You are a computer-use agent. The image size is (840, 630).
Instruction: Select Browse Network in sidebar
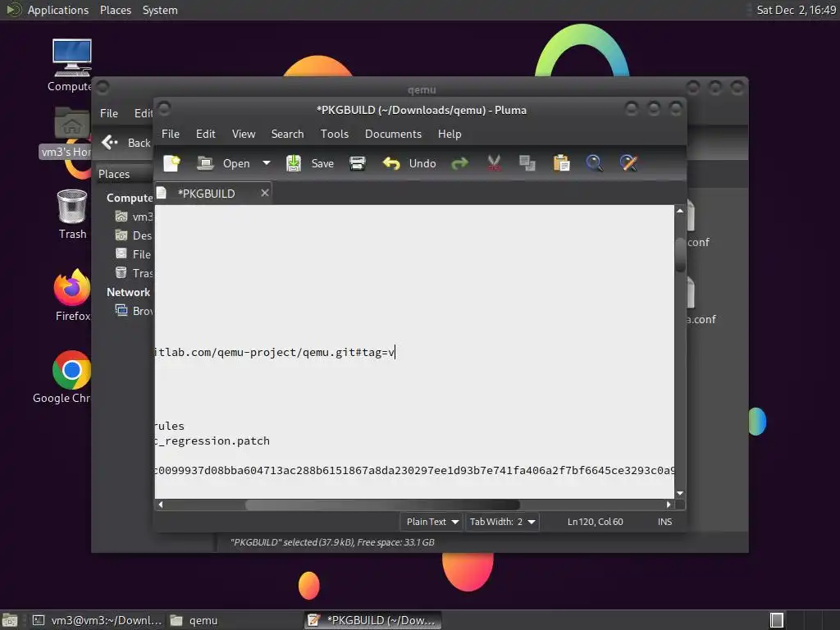tap(134, 311)
